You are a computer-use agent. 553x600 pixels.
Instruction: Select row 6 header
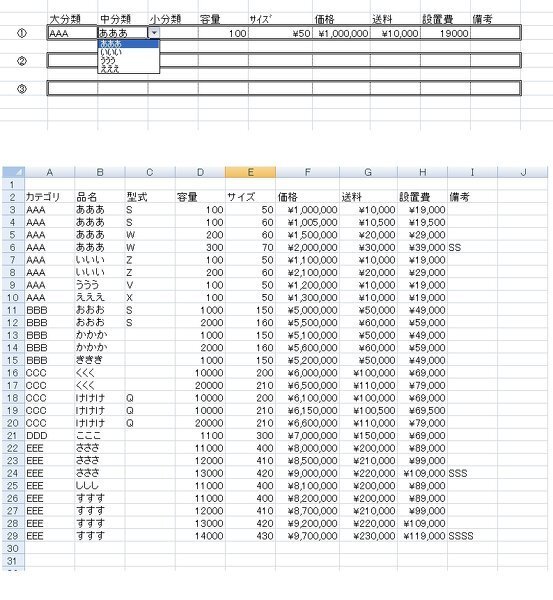(13, 248)
